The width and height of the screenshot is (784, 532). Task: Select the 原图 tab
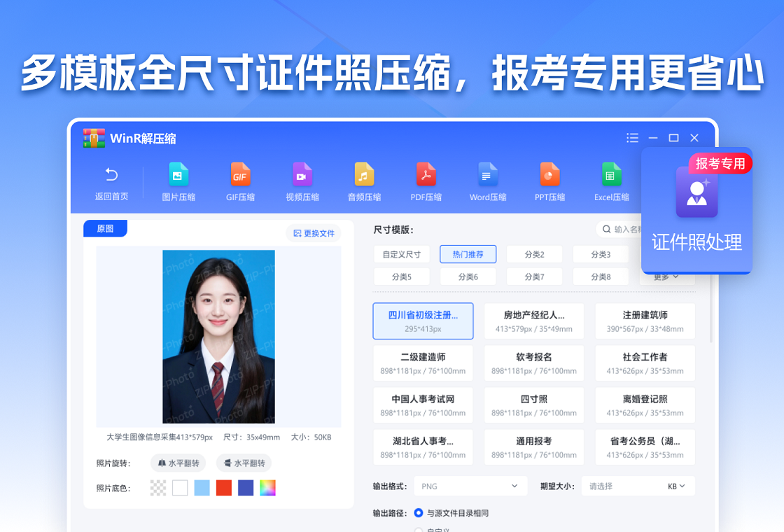105,228
